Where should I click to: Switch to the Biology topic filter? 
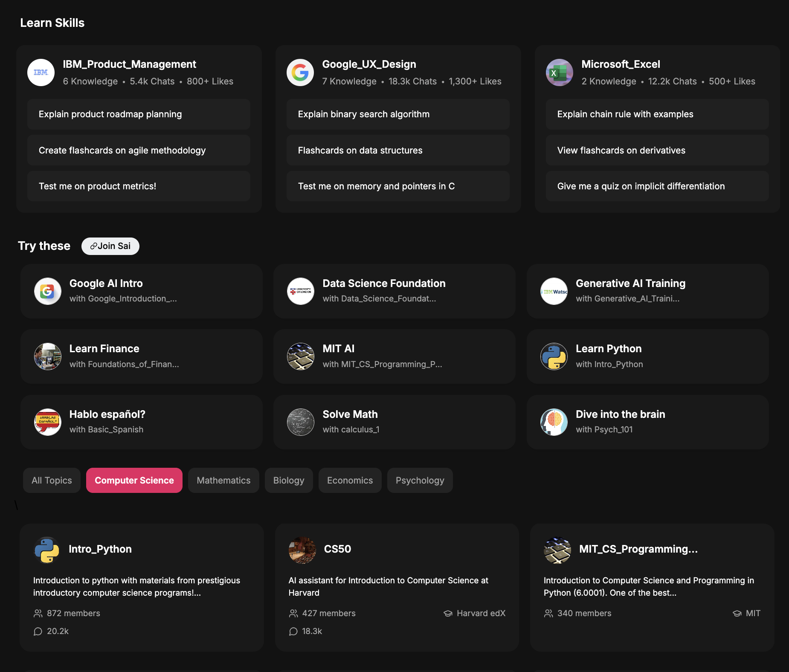pyautogui.click(x=289, y=480)
